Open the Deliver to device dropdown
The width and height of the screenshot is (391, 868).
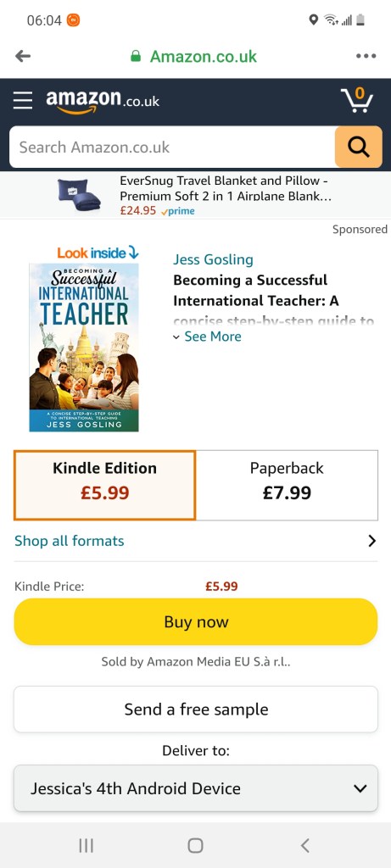(195, 788)
